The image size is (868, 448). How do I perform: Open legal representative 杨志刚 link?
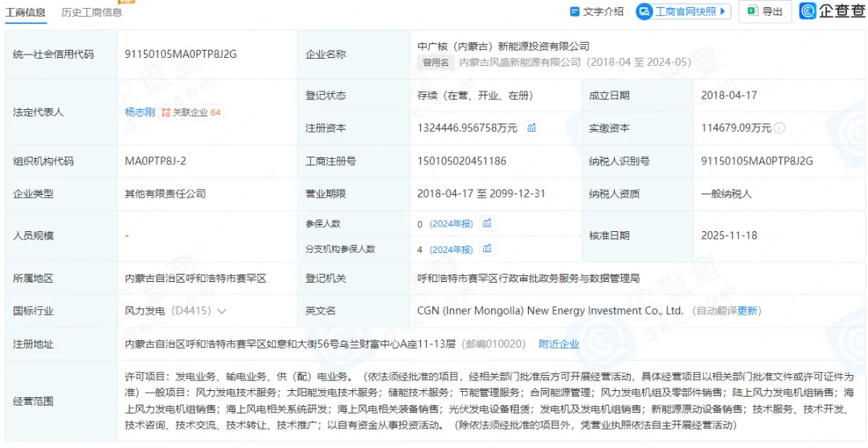click(x=140, y=112)
